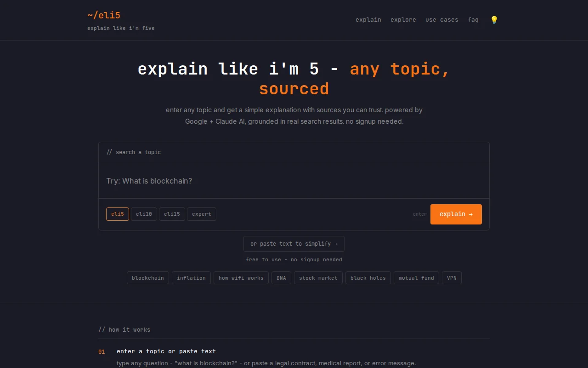Screen dimensions: 588x368
Task: Pick the stock market topic chip
Action: coord(318,278)
